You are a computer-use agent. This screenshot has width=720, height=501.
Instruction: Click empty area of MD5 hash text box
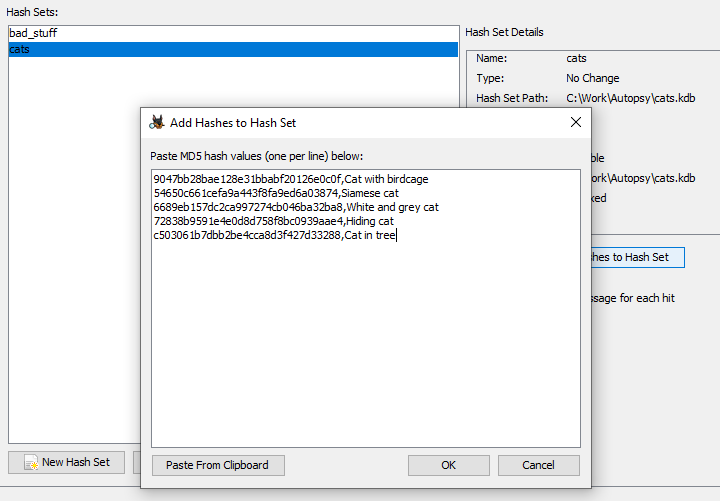point(365,350)
